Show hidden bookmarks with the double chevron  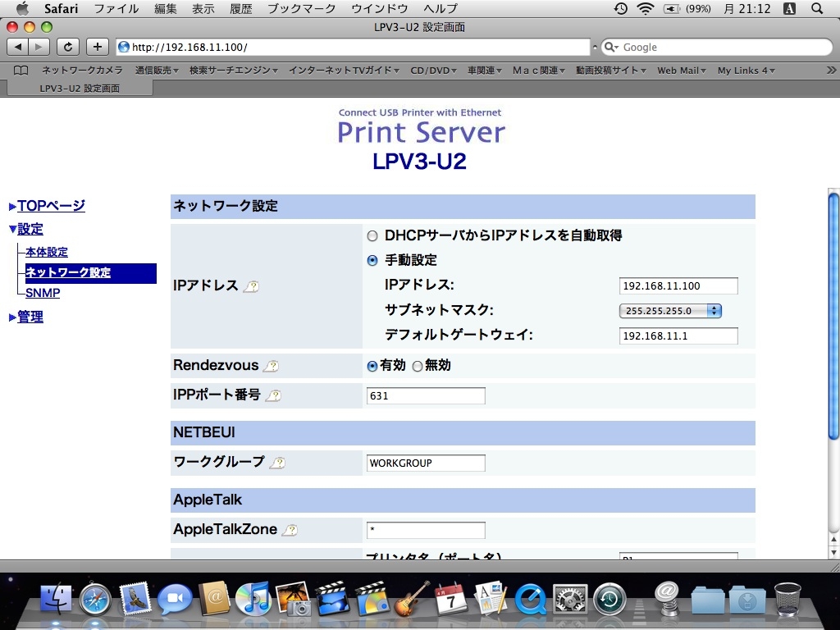[x=830, y=71]
